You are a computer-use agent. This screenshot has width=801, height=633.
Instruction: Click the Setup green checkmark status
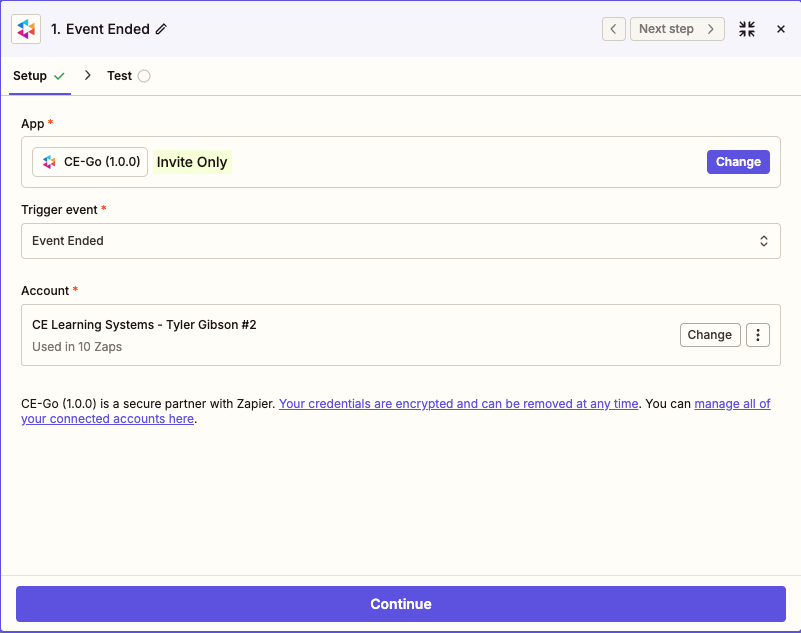point(59,76)
